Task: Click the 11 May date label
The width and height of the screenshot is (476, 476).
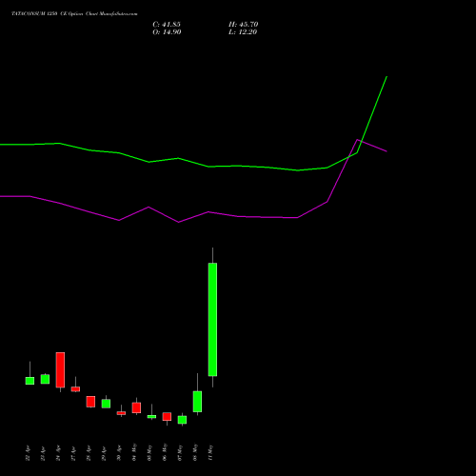Action: coord(210,452)
